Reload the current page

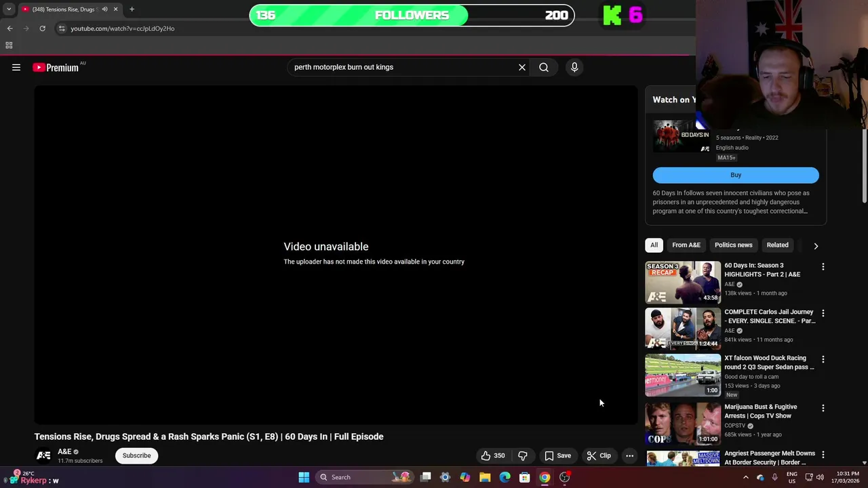pos(42,28)
